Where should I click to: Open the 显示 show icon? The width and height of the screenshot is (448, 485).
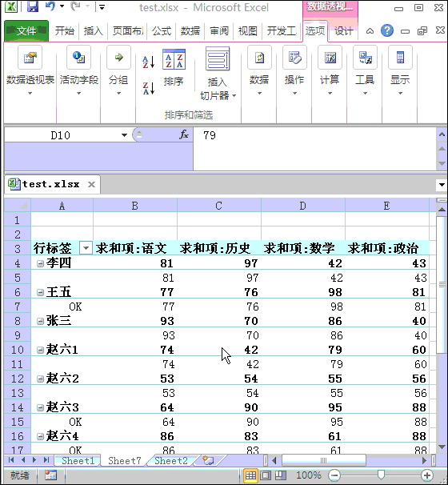[400, 58]
